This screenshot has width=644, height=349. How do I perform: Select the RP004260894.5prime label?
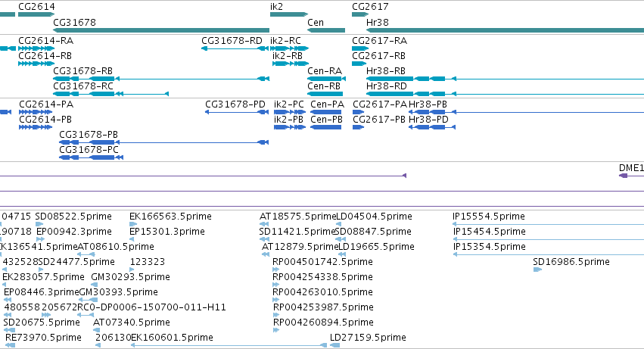pyautogui.click(x=323, y=323)
